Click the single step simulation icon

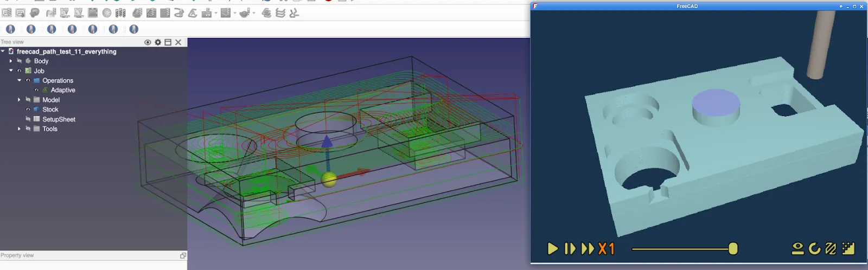pyautogui.click(x=570, y=249)
